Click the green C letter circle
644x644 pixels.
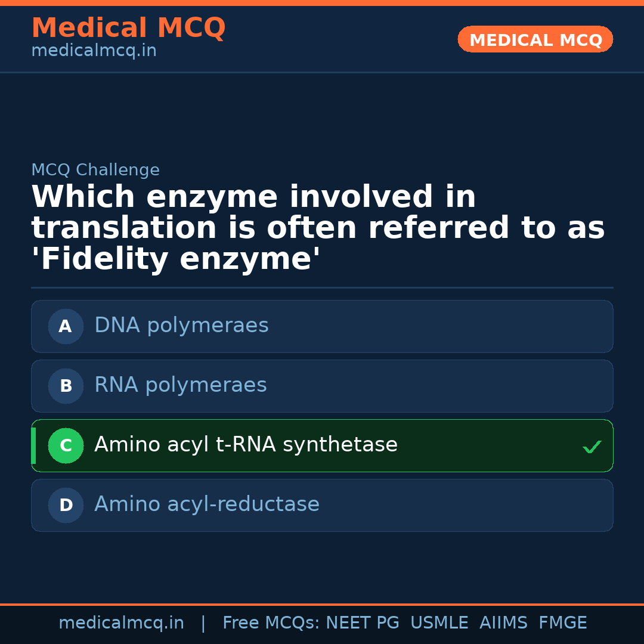[66, 445]
